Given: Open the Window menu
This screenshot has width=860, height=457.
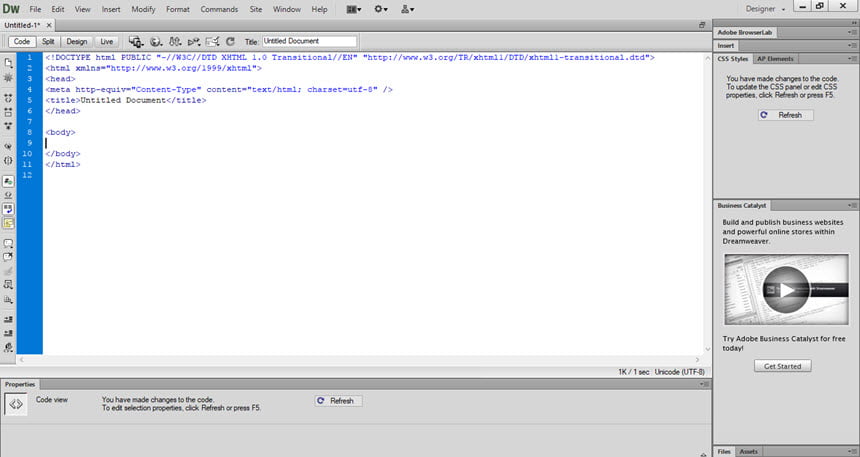Looking at the screenshot, I should 287,9.
